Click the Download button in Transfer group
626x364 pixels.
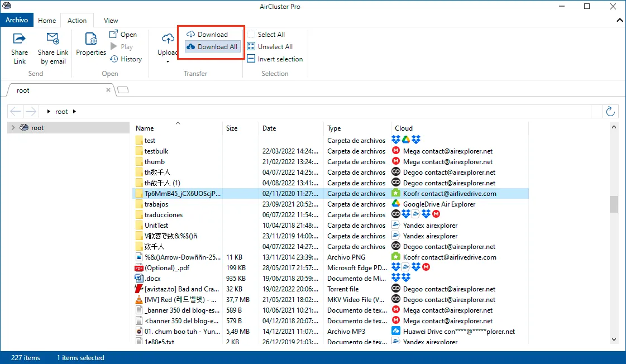(x=207, y=34)
